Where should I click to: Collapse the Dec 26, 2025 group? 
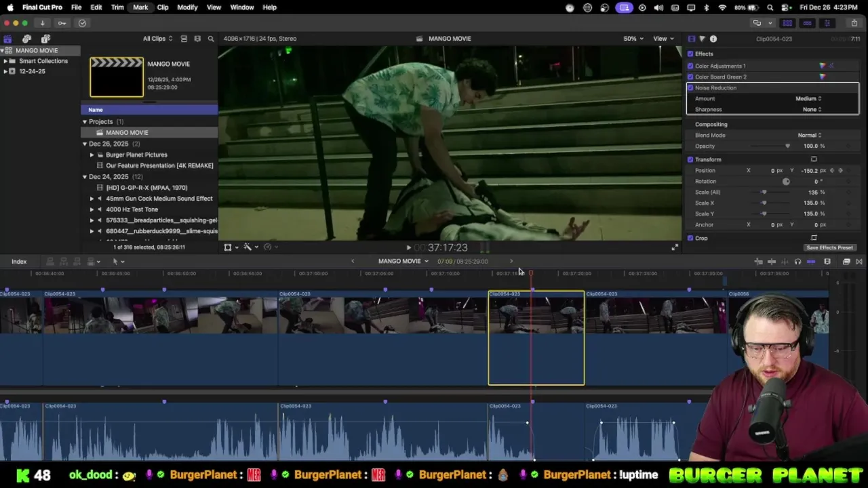pos(85,144)
